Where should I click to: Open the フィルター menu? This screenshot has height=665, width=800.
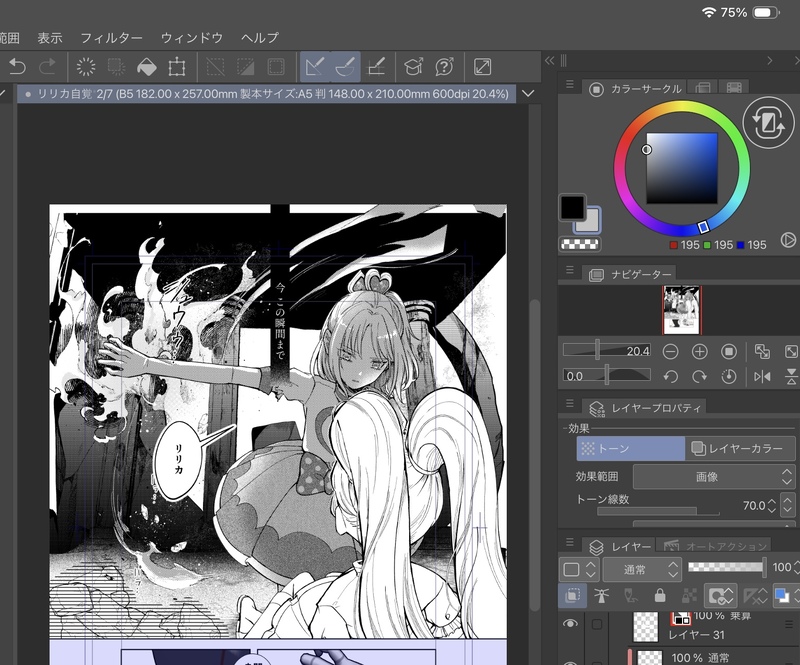pyautogui.click(x=111, y=38)
